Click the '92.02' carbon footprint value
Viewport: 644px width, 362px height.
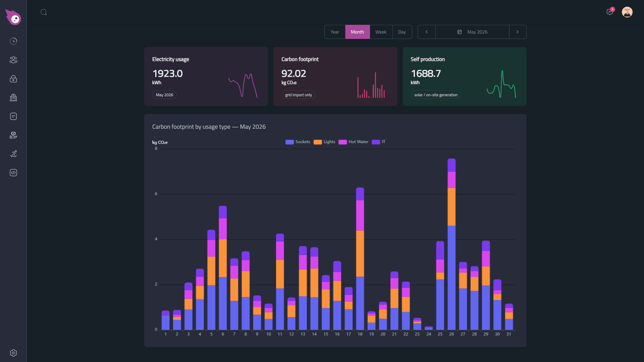click(x=294, y=74)
